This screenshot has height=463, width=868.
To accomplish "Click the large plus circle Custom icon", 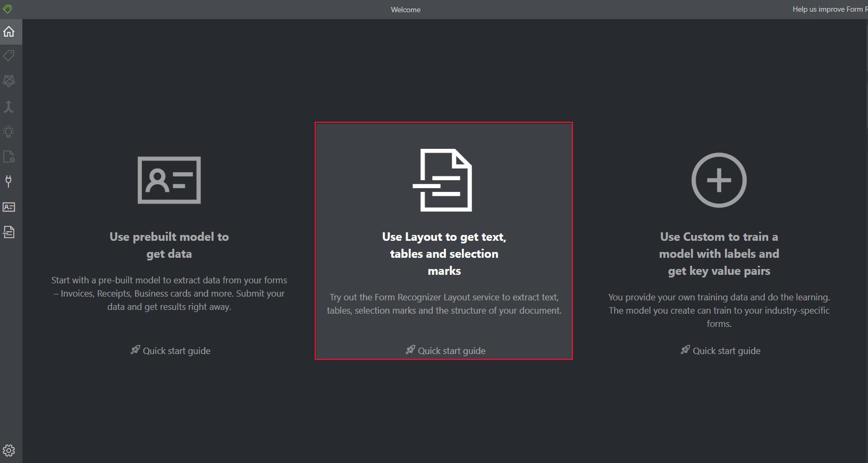I will coord(719,180).
